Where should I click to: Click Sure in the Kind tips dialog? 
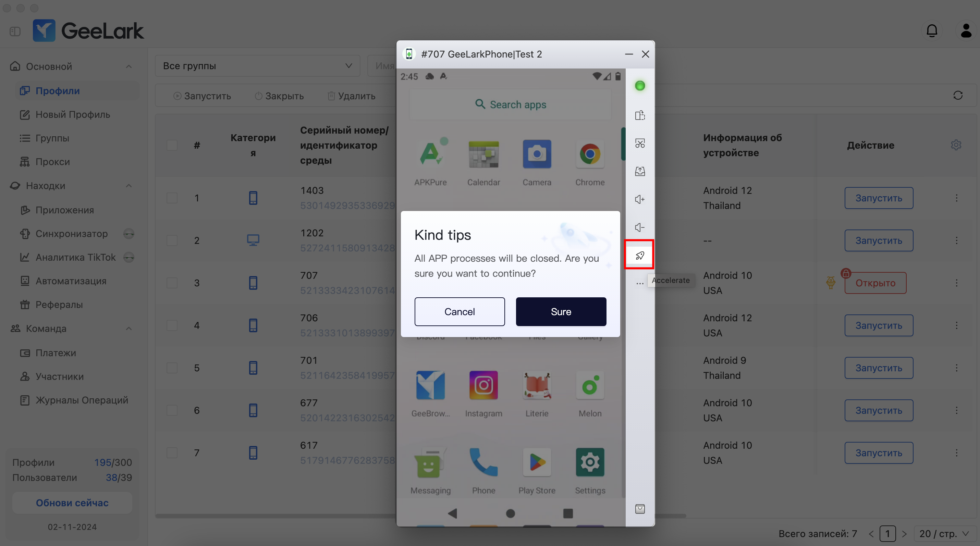tap(561, 311)
